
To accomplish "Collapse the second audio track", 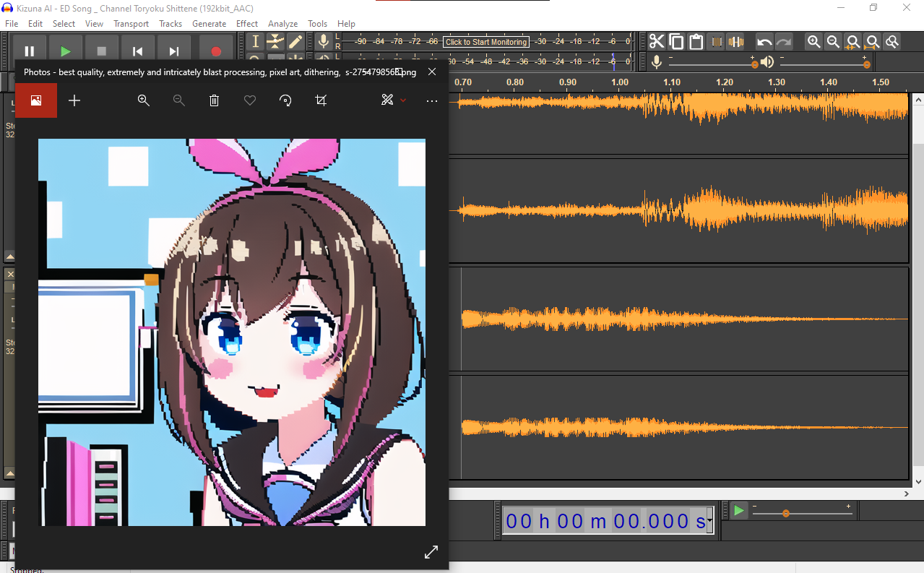I will 10,473.
